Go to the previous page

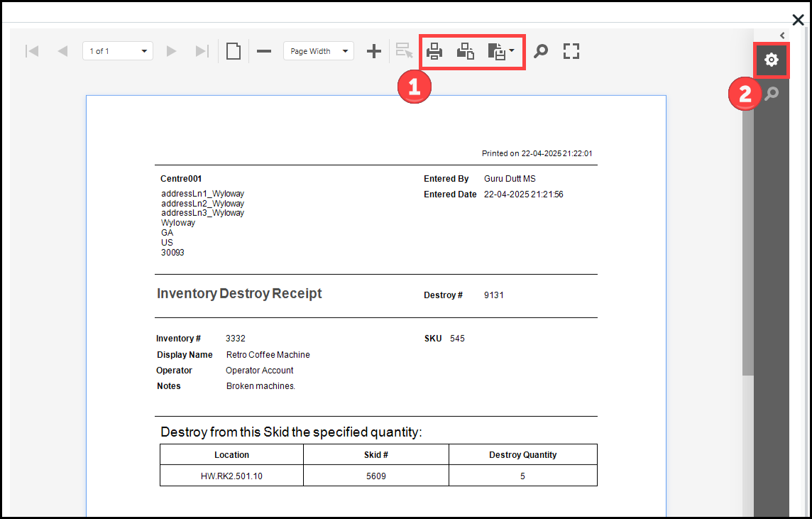click(62, 51)
